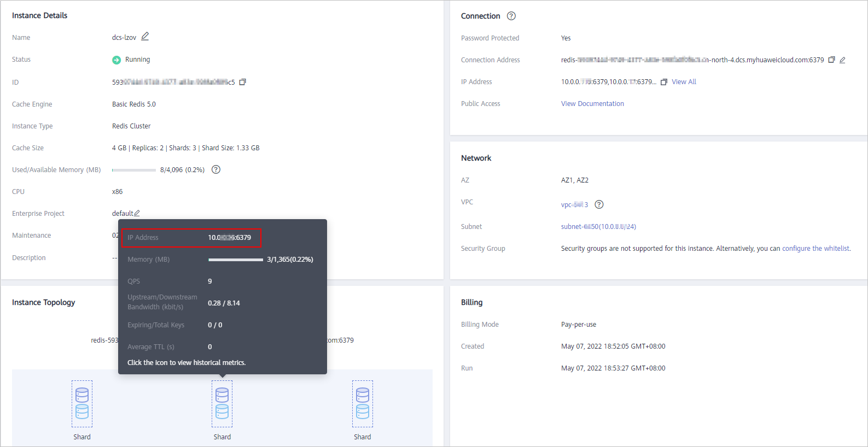This screenshot has width=868, height=447.
Task: Click the Billing section heading
Action: click(x=471, y=302)
